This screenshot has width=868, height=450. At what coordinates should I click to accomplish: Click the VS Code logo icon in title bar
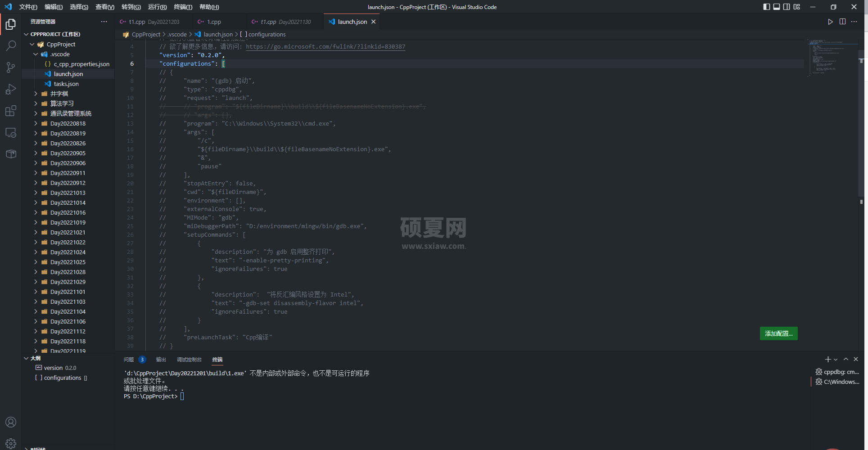pos(8,7)
